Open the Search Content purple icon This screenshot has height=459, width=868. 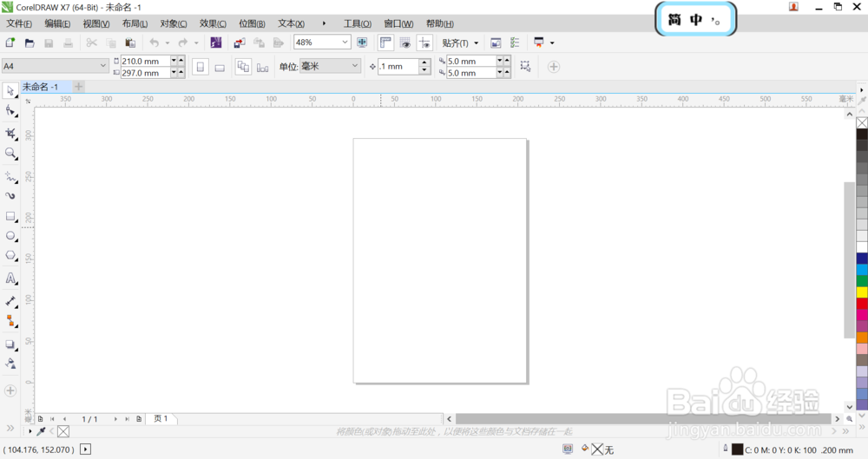[x=216, y=43]
